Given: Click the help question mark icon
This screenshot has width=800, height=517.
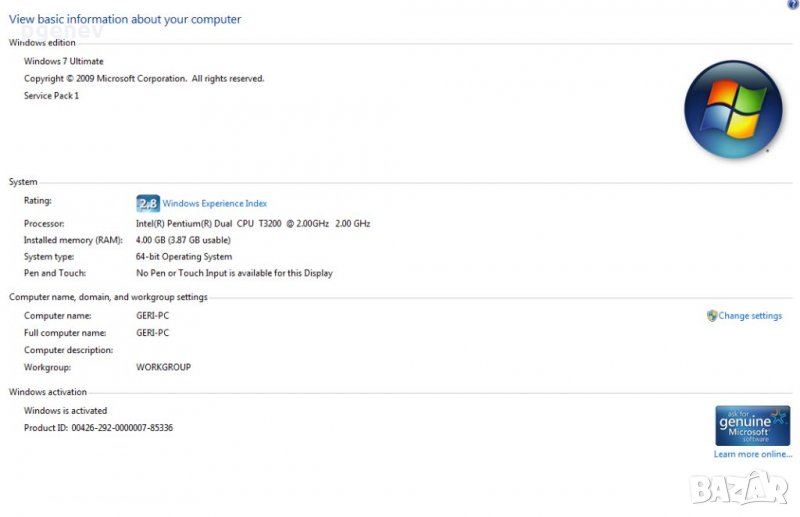Looking at the screenshot, I should pyautogui.click(x=793, y=5).
